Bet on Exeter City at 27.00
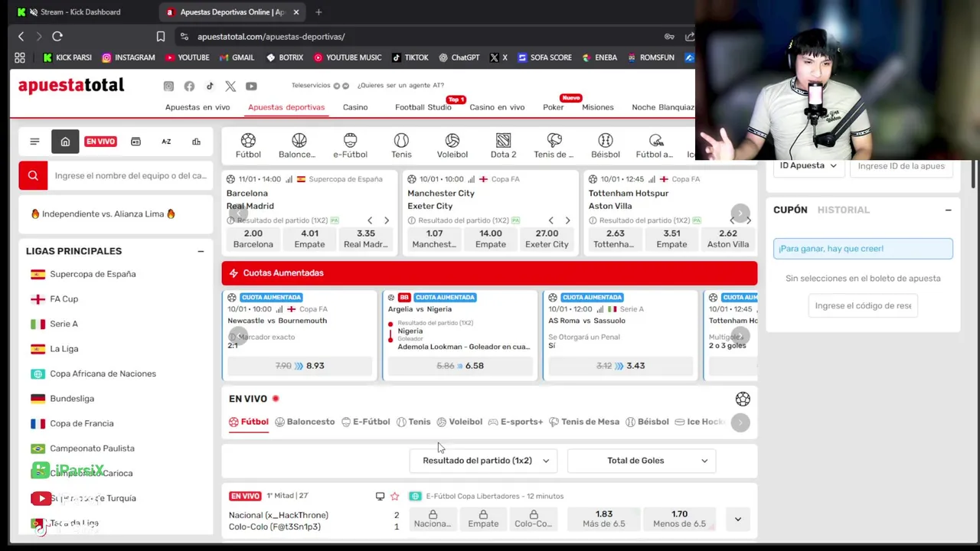 [x=547, y=239]
